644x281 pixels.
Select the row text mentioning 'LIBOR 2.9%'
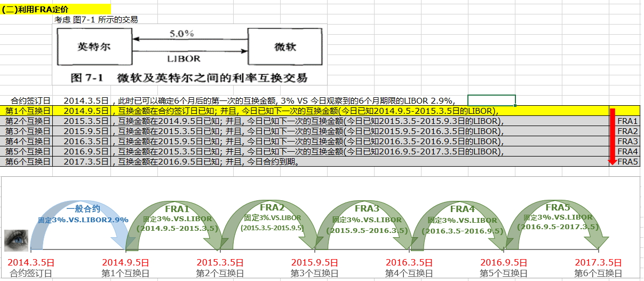coord(283,100)
